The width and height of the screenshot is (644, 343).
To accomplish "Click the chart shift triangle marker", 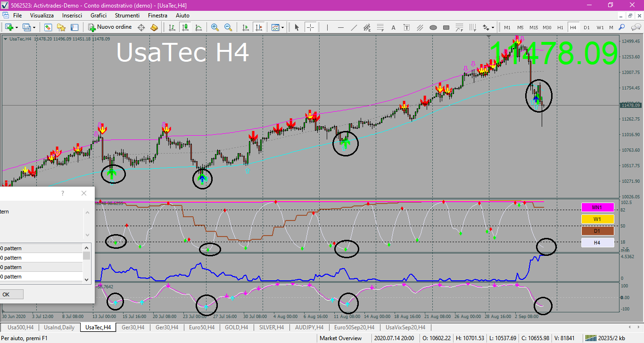I will 489,36.
